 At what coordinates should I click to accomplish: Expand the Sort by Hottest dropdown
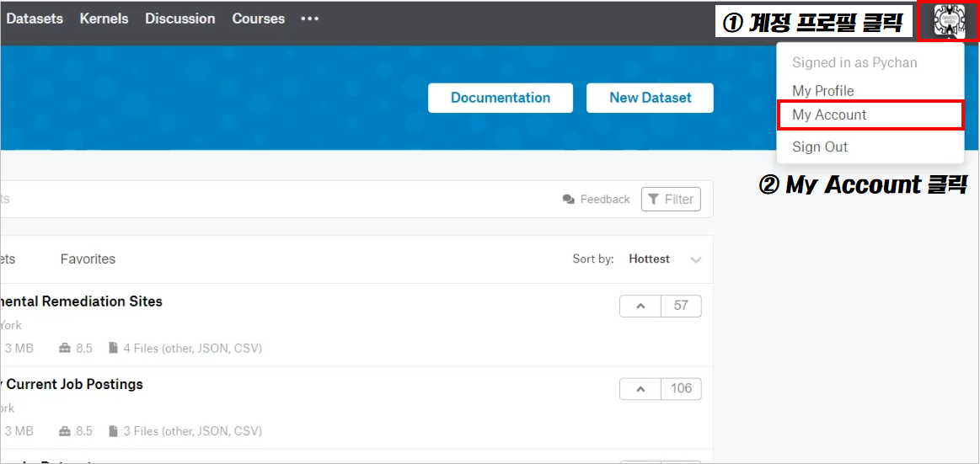point(696,260)
